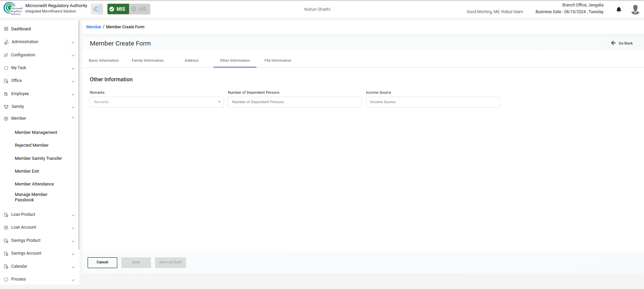Click the Microcredit Regulatory Authority logo
The height and width of the screenshot is (289, 644).
[13, 9]
